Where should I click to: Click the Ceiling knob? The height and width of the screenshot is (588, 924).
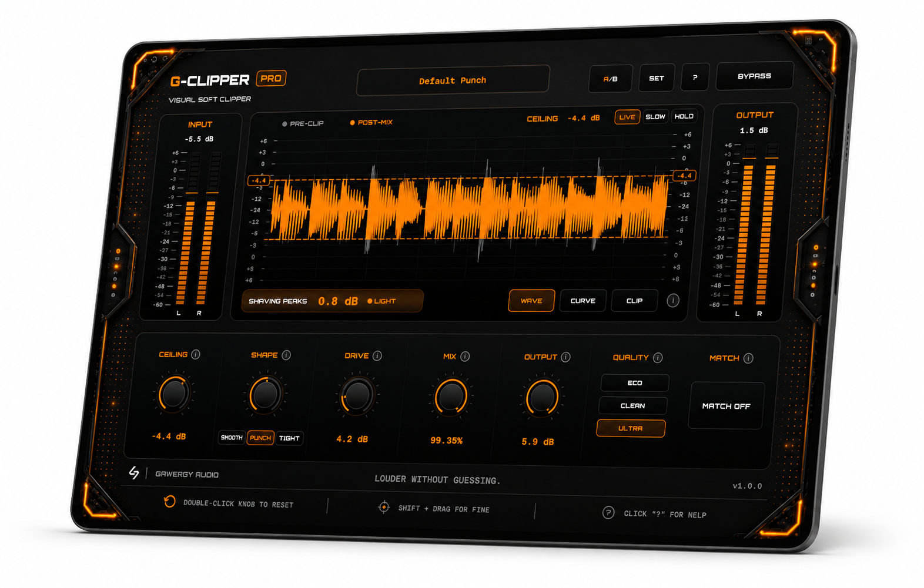click(174, 393)
